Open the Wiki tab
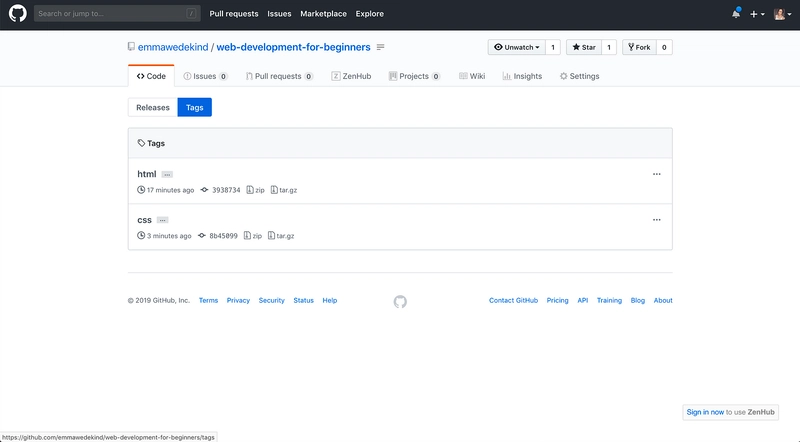Image resolution: width=800 pixels, height=442 pixels. point(472,76)
